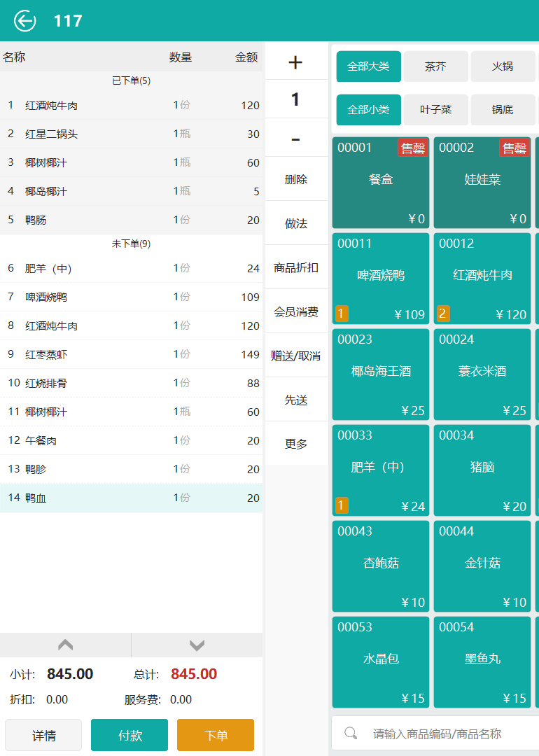Open the 更多 menu
This screenshot has height=756, width=539.
[x=295, y=444]
